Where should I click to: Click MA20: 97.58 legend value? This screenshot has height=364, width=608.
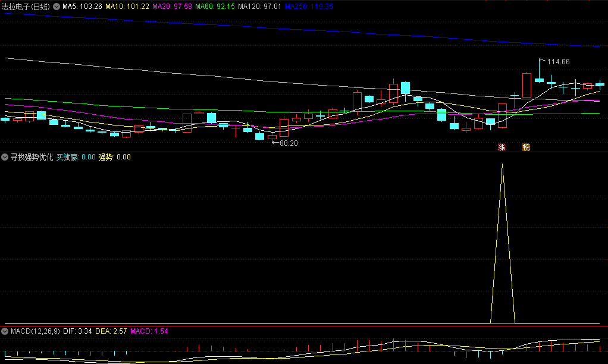[x=172, y=7]
